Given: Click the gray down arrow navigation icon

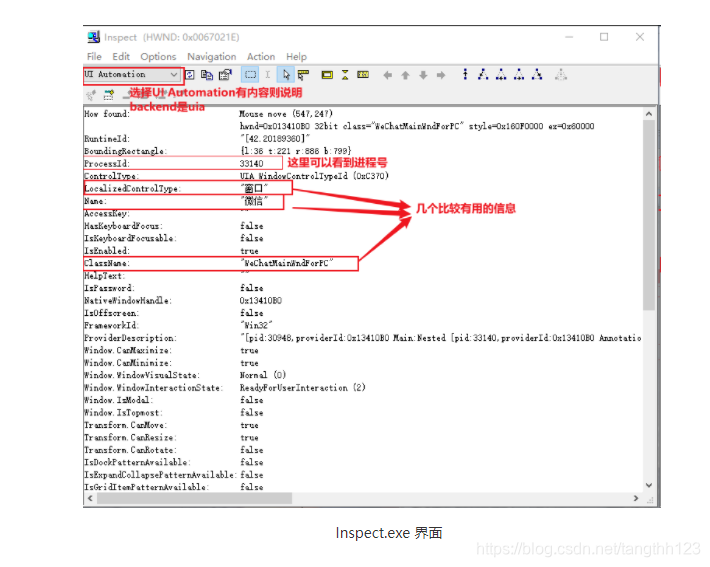Looking at the screenshot, I should 423,75.
